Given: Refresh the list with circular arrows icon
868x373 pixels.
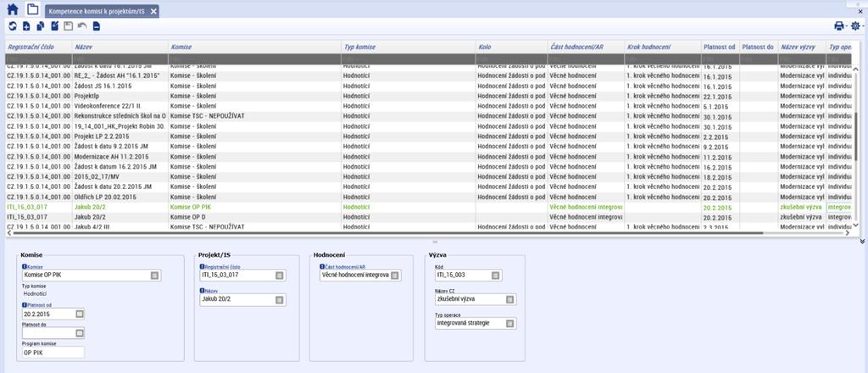Looking at the screenshot, I should click(x=13, y=26).
